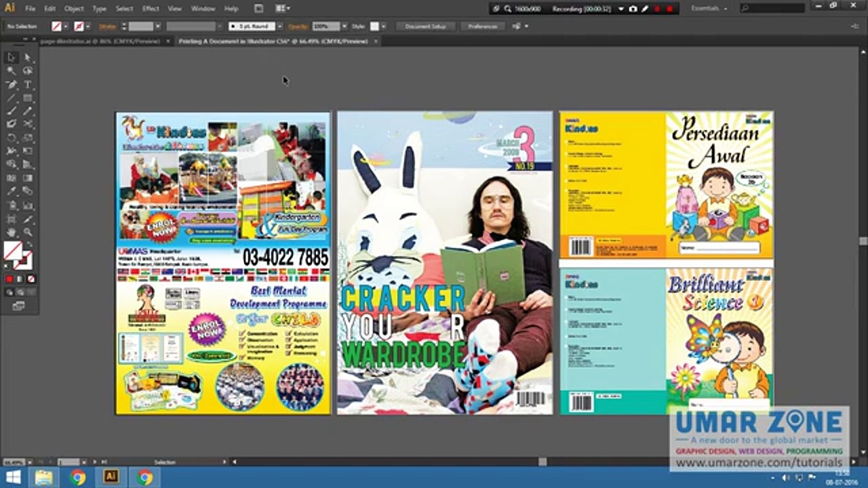Open the Edit menu

[50, 9]
